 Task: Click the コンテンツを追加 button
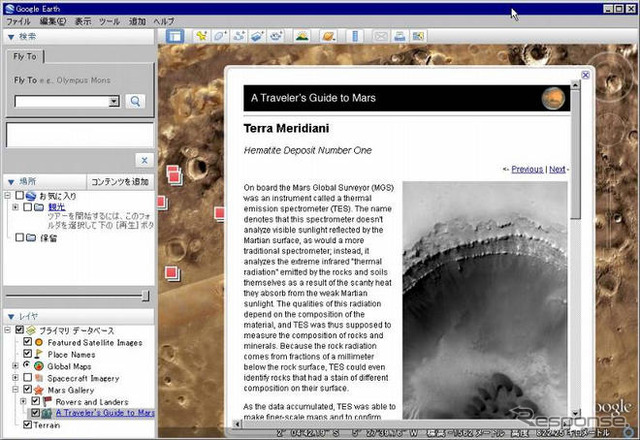point(120,182)
